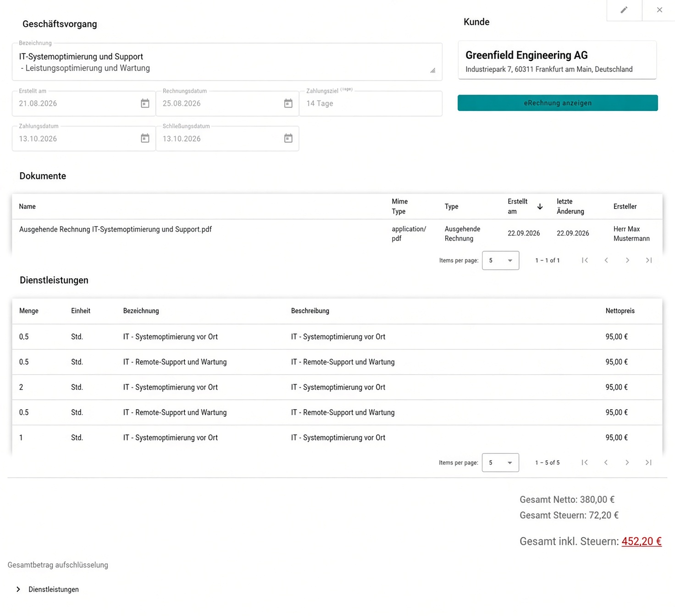Go to first page of Dokumente table

[x=585, y=260]
